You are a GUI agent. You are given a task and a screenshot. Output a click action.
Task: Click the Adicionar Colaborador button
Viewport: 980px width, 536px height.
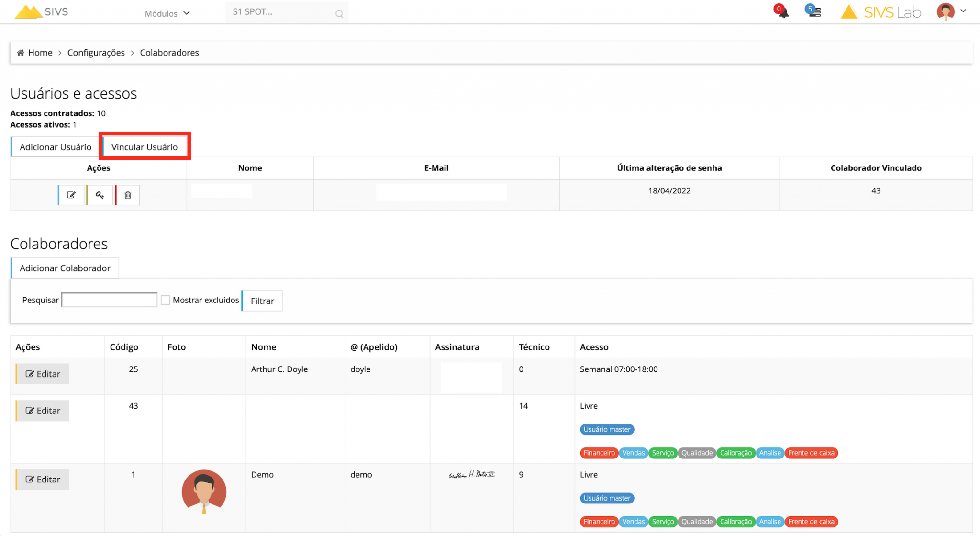coord(65,268)
